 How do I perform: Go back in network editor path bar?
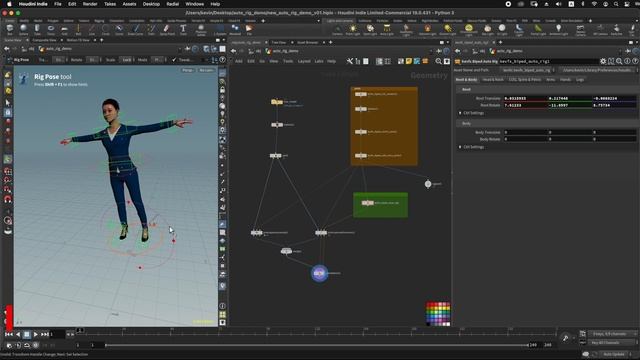[x=233, y=51]
